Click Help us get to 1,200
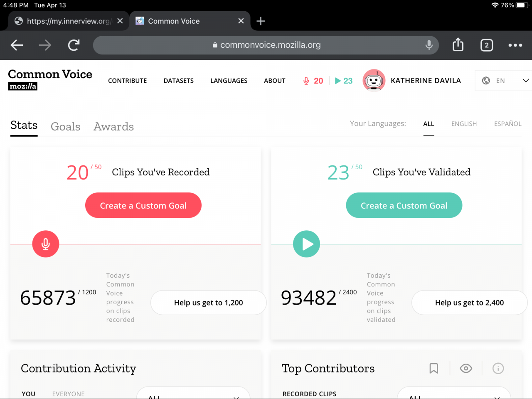 point(209,303)
